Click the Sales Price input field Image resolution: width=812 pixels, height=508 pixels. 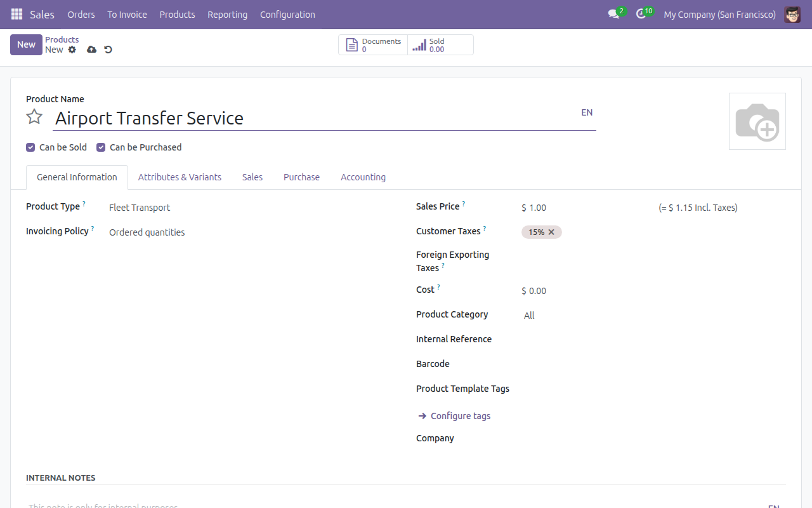pyautogui.click(x=584, y=208)
